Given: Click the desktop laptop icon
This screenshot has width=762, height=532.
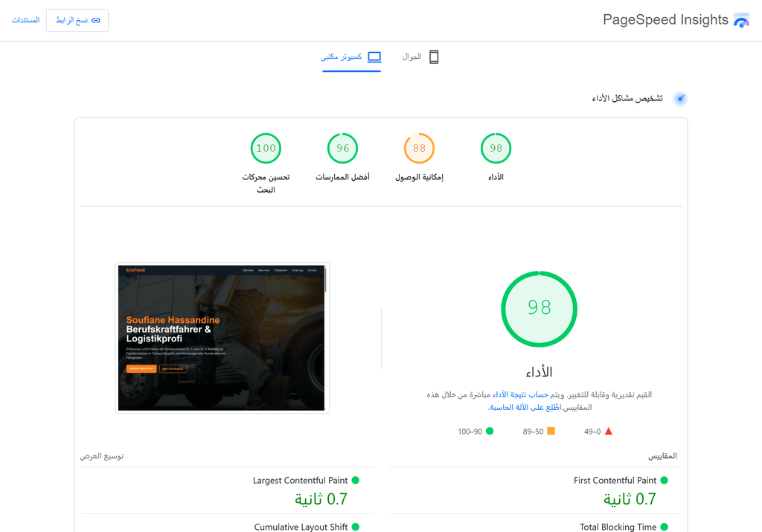Looking at the screenshot, I should [374, 57].
